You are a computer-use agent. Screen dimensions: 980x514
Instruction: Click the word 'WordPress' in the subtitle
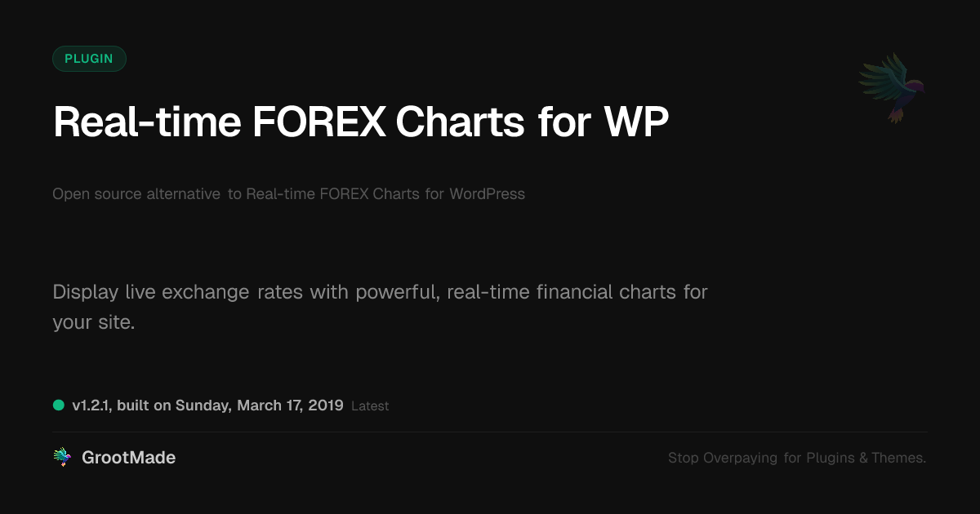[487, 194]
